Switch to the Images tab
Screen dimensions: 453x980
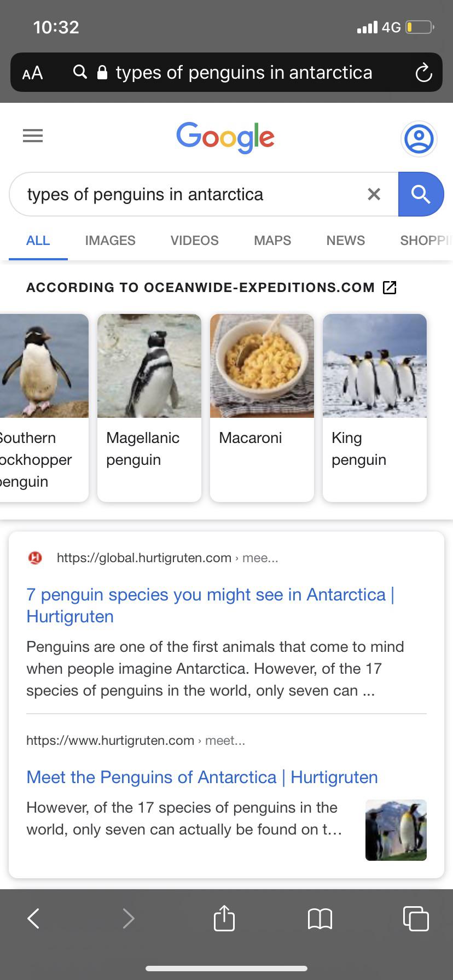click(x=110, y=241)
